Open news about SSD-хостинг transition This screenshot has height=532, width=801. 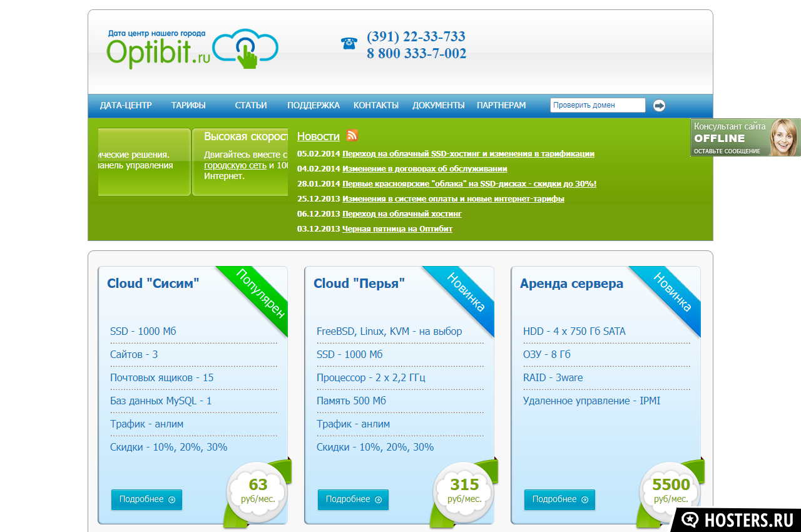click(x=468, y=153)
